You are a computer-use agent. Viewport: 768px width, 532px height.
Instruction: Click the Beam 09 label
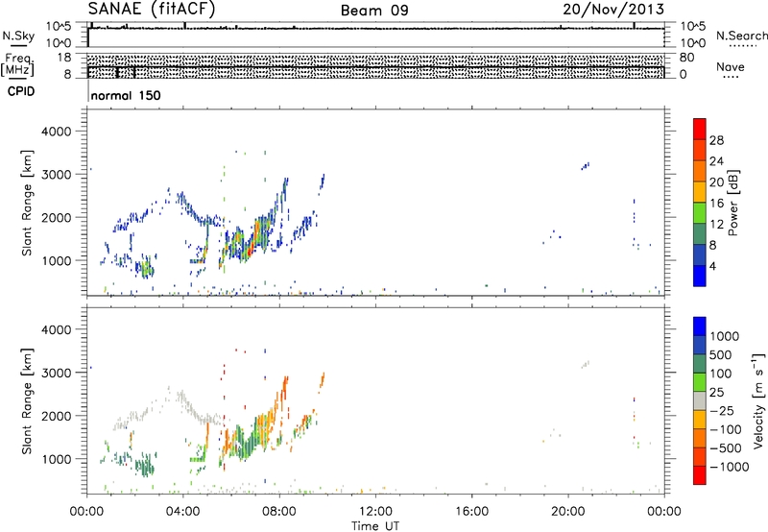click(374, 11)
